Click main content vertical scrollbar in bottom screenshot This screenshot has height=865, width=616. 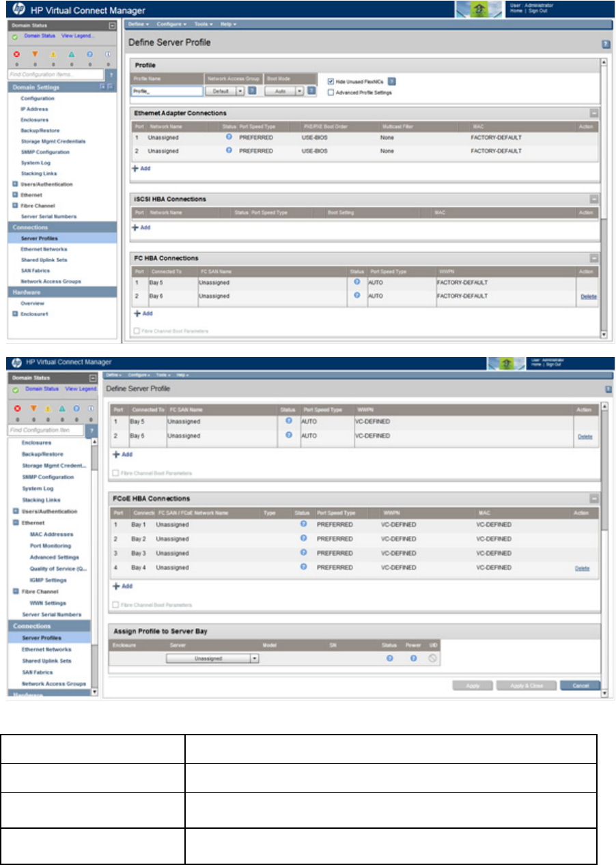tap(604, 550)
